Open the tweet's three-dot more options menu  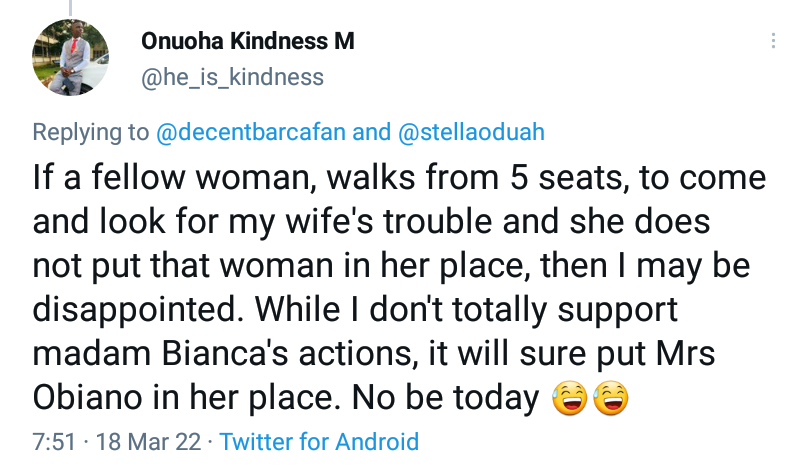pos(773,42)
